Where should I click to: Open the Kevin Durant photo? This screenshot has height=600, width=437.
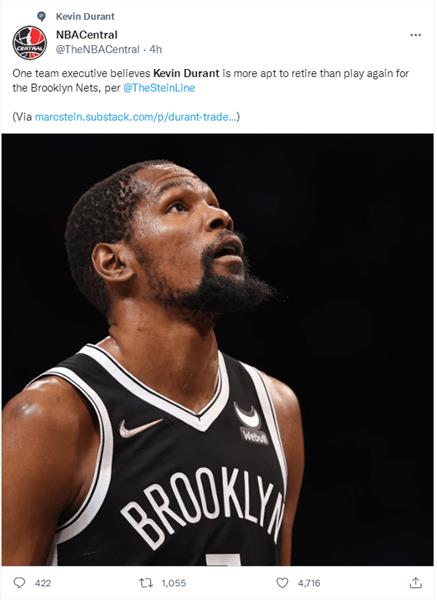[x=218, y=349]
